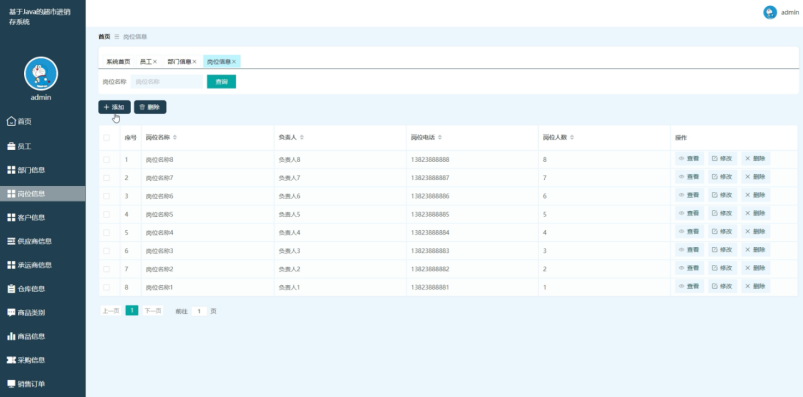Check the row for 岗位名称7

tap(107, 178)
